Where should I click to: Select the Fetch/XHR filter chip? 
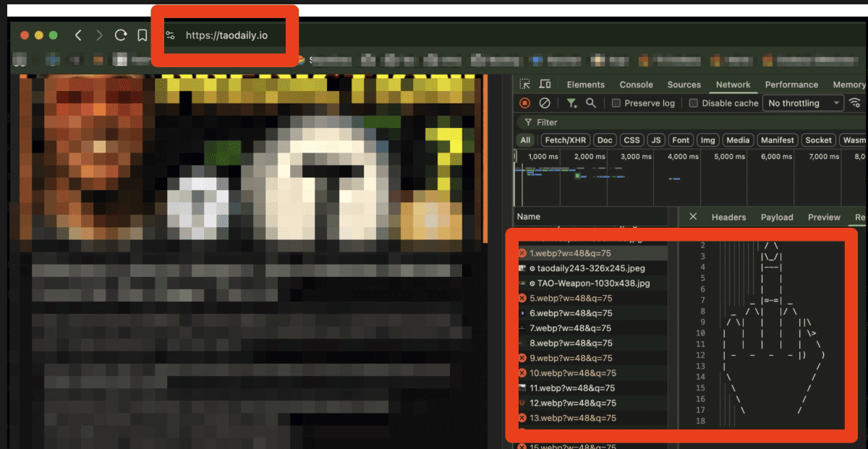tap(566, 140)
